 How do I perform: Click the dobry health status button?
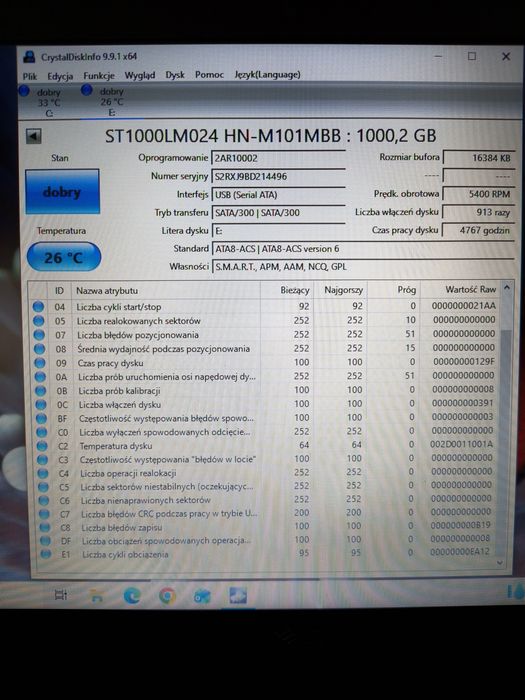click(62, 192)
